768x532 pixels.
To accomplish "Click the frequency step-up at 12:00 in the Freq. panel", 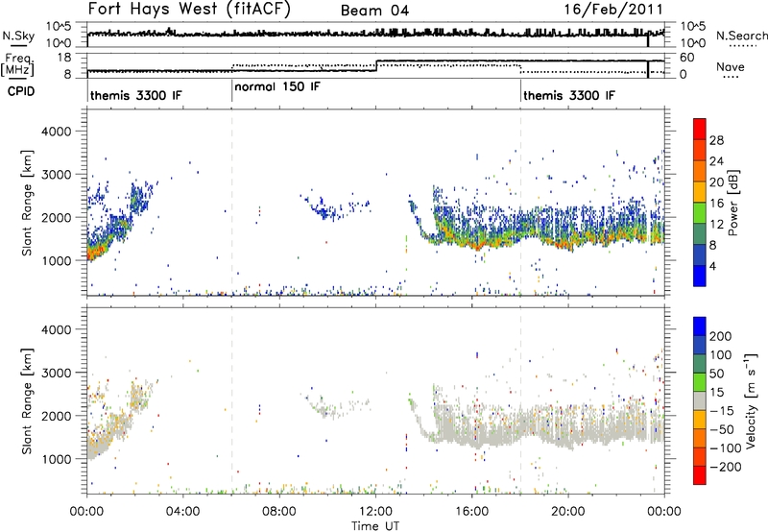I will coord(375,65).
